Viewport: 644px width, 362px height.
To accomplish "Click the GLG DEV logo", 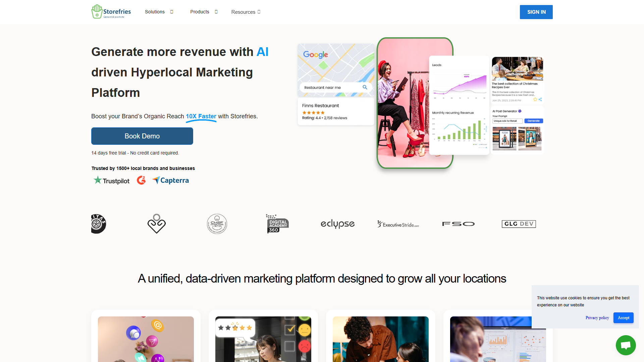I will pyautogui.click(x=519, y=224).
